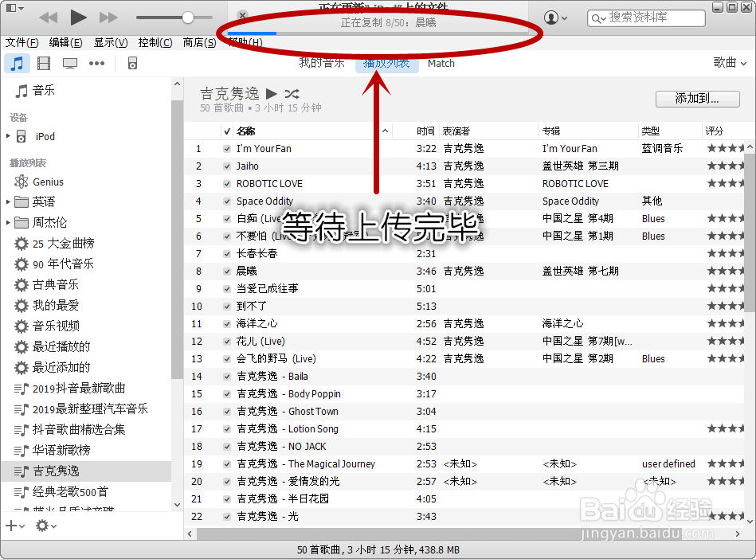756x559 pixels.
Task: Shuffle the 吉克隽逸 playlist
Action: coord(292,93)
